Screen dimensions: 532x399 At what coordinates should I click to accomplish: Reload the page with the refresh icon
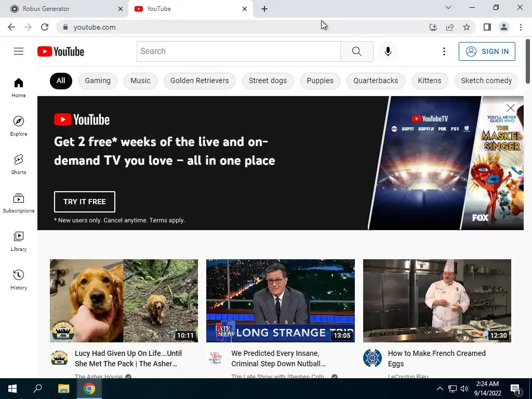[x=45, y=27]
